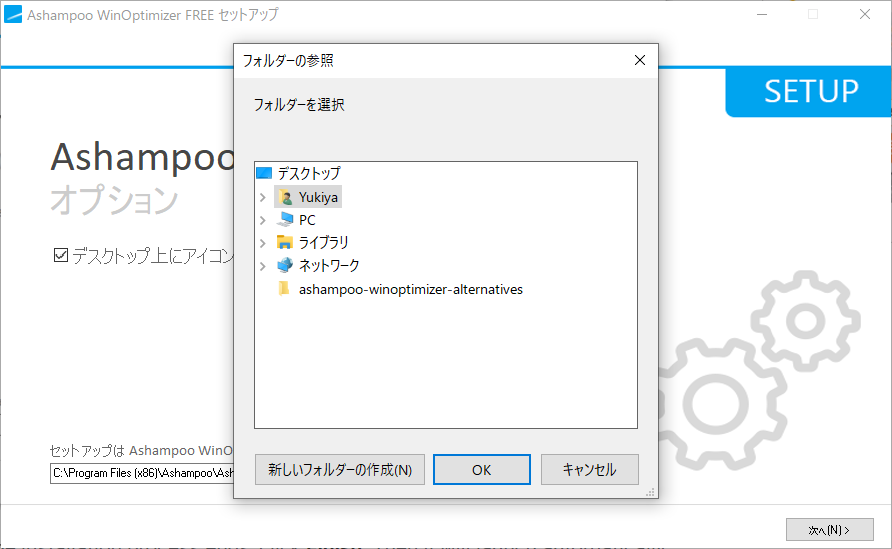Click the ライブラリ folder icon
This screenshot has width=892, height=549.
(x=285, y=242)
